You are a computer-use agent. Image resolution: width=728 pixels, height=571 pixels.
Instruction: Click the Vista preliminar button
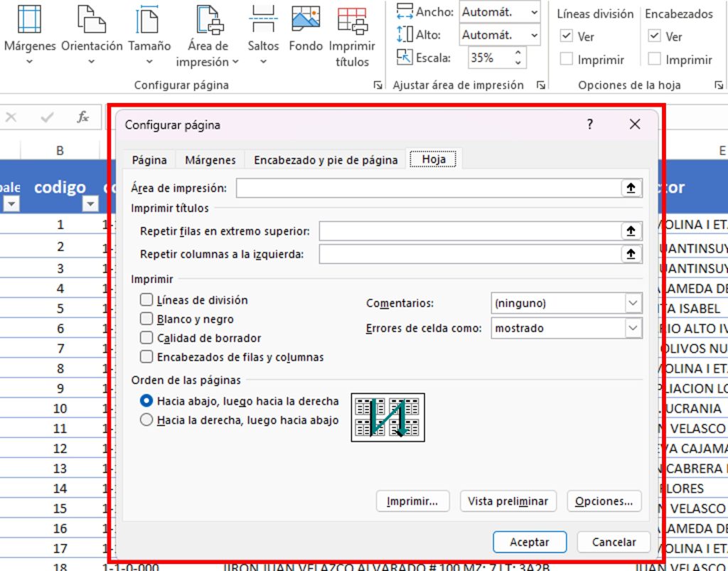508,501
